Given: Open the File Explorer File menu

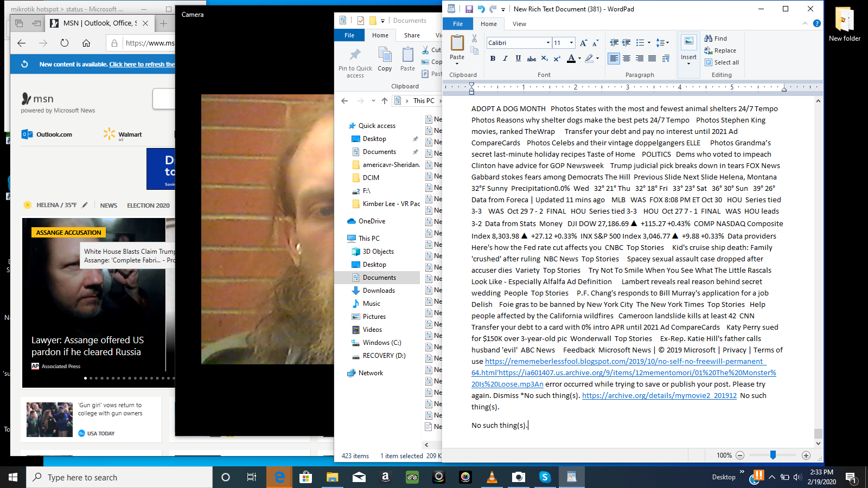Looking at the screenshot, I should [x=349, y=35].
